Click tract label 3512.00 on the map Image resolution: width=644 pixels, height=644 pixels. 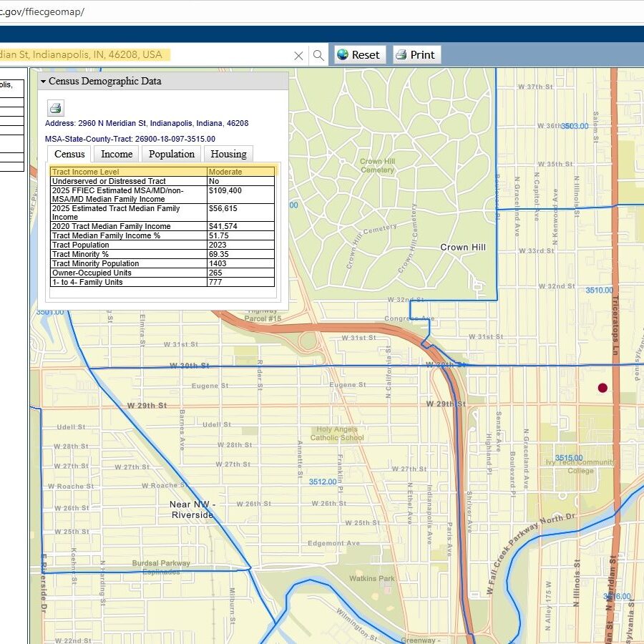tap(323, 482)
